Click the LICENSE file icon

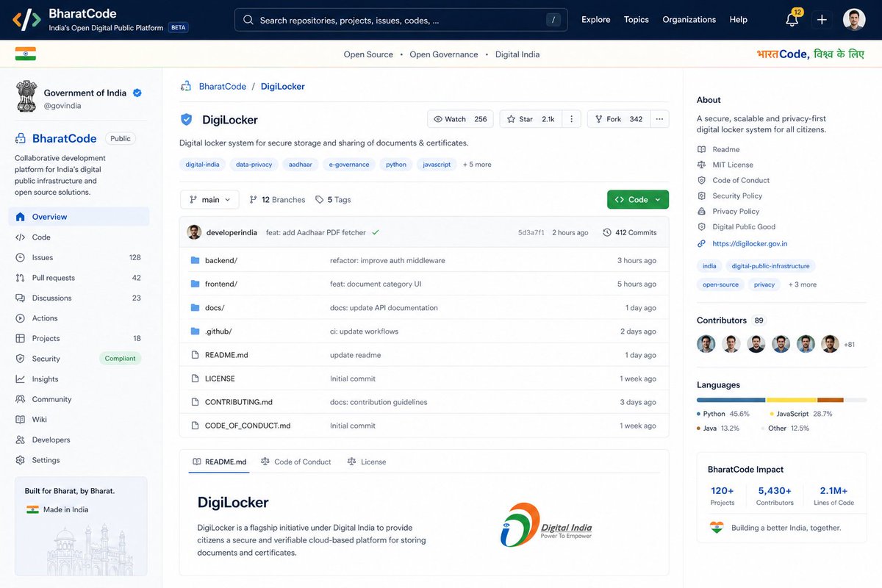pyautogui.click(x=195, y=379)
